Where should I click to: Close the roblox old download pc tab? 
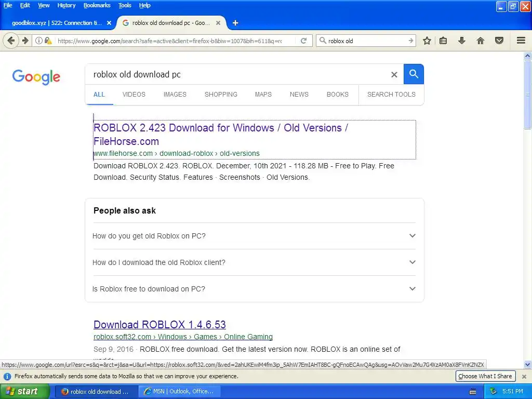[x=218, y=23]
